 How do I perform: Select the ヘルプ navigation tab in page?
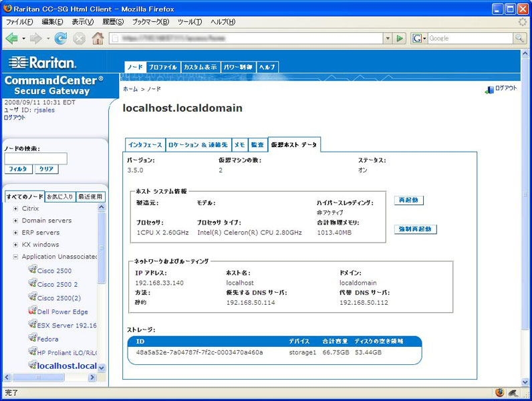click(267, 67)
